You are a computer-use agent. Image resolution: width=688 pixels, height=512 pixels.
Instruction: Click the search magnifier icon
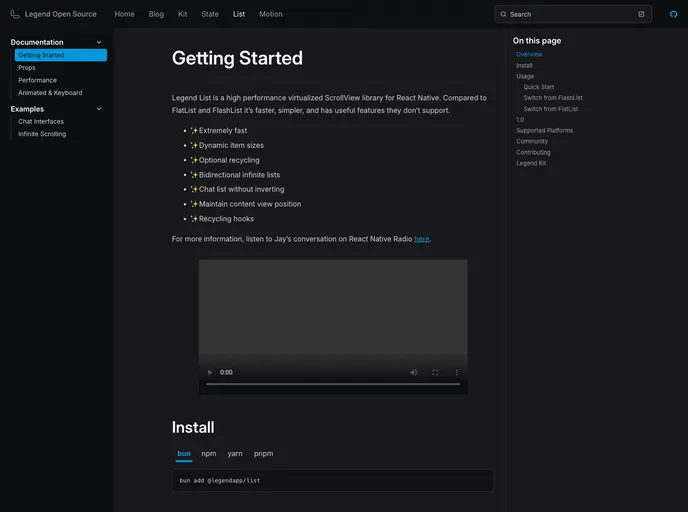(x=503, y=14)
